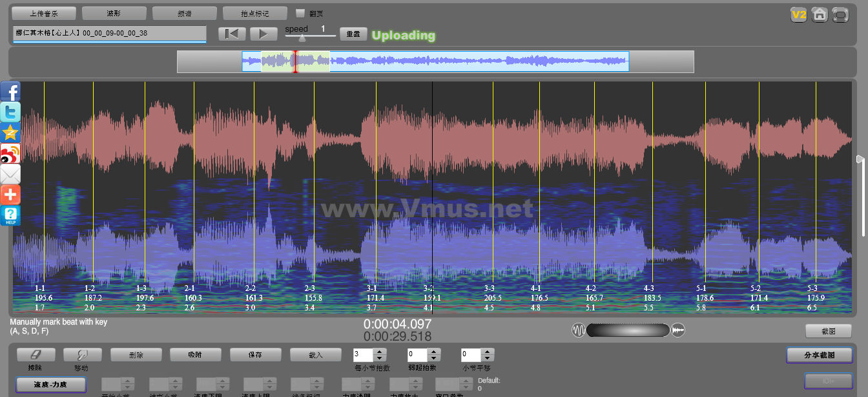Click the home icon at top right

(x=820, y=14)
